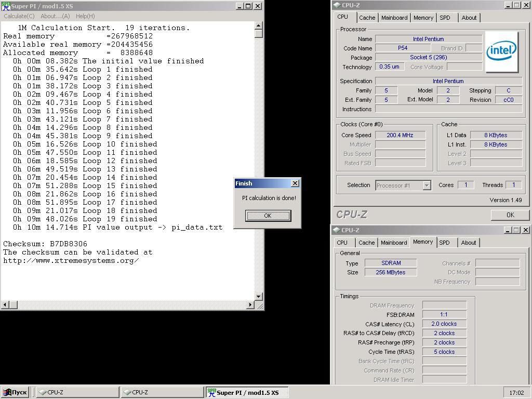Open the Calculate(C) menu in Super PI

(x=19, y=16)
